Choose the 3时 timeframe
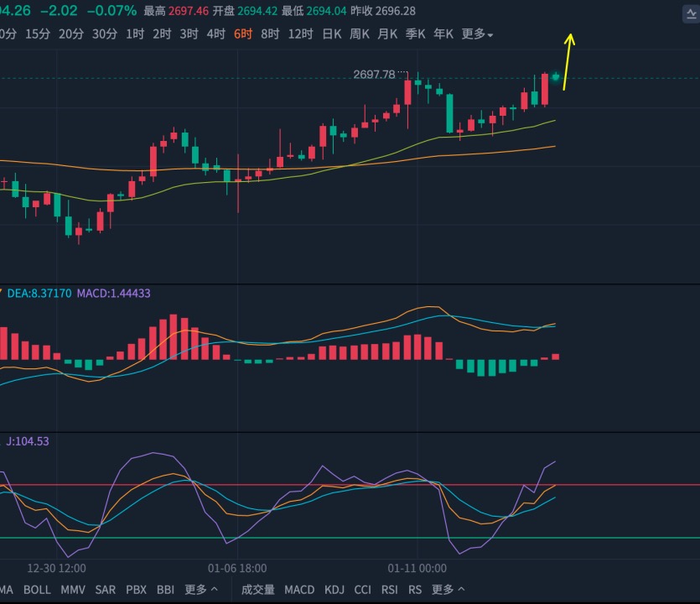This screenshot has height=604, width=700. [x=189, y=34]
